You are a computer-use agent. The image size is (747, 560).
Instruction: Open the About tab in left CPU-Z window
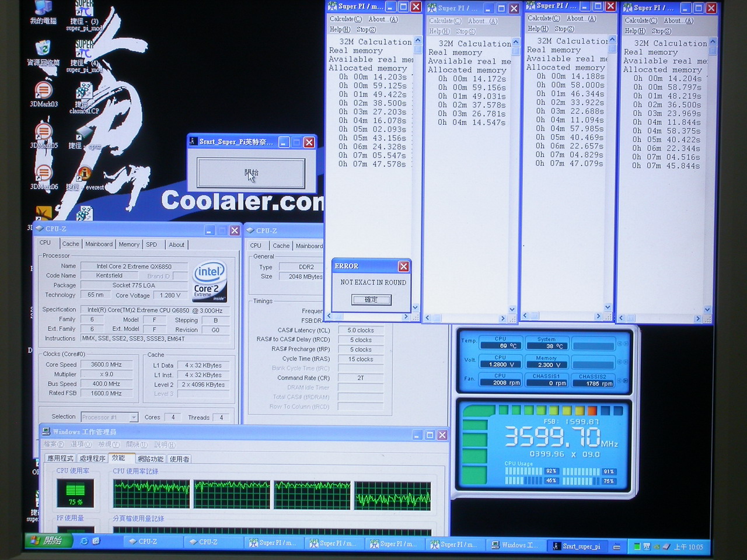177,244
